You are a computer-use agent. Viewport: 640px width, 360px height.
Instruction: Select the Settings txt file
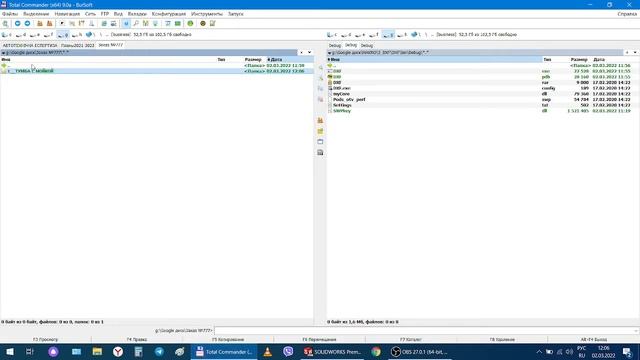tap(483, 105)
